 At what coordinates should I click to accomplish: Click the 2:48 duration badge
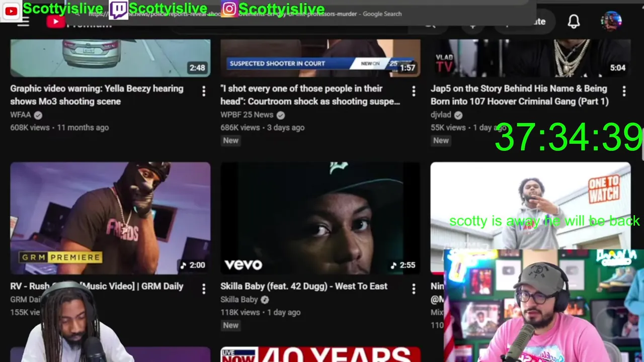[x=197, y=68]
